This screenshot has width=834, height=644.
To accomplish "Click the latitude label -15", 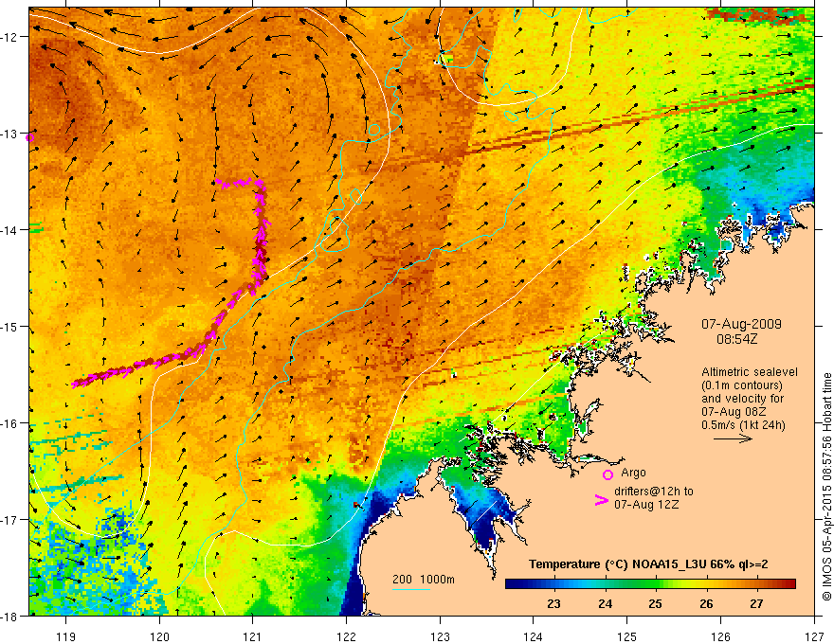I will [x=9, y=326].
